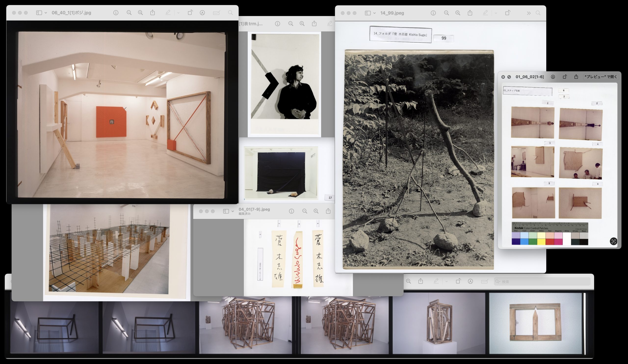Open the form-filling tool in 06_40_1 window
Viewport: 628px width, 364px height.
pyautogui.click(x=216, y=13)
